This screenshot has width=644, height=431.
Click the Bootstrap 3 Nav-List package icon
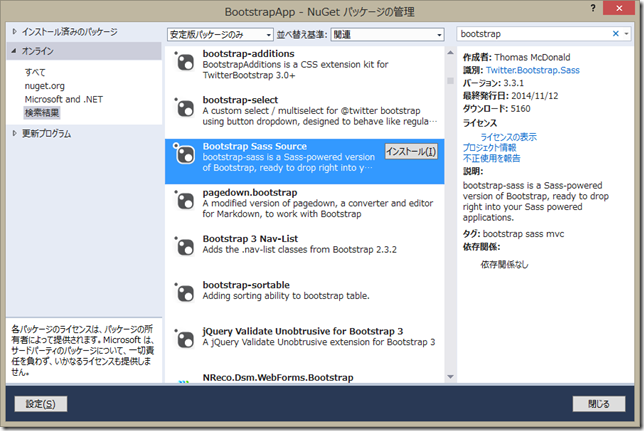(185, 247)
